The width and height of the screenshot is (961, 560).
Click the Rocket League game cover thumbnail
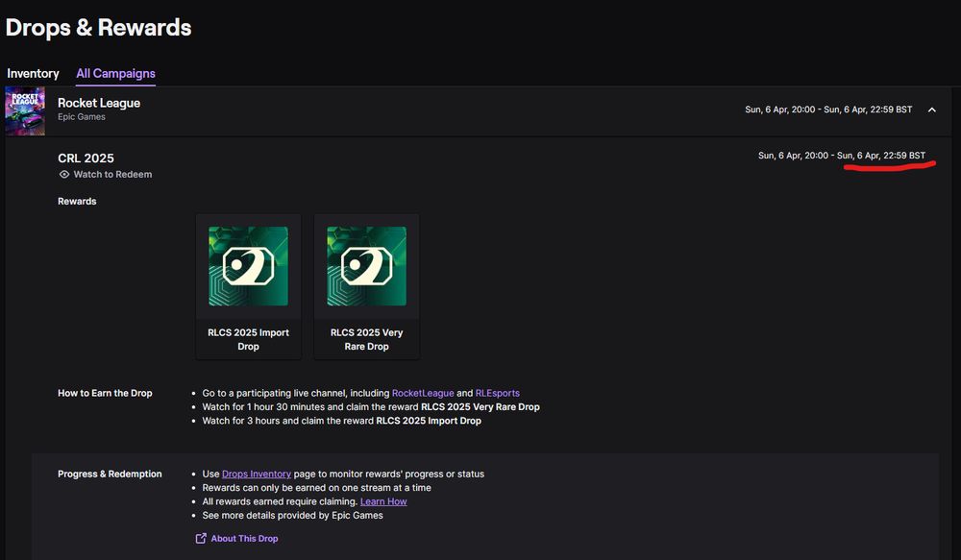click(25, 110)
